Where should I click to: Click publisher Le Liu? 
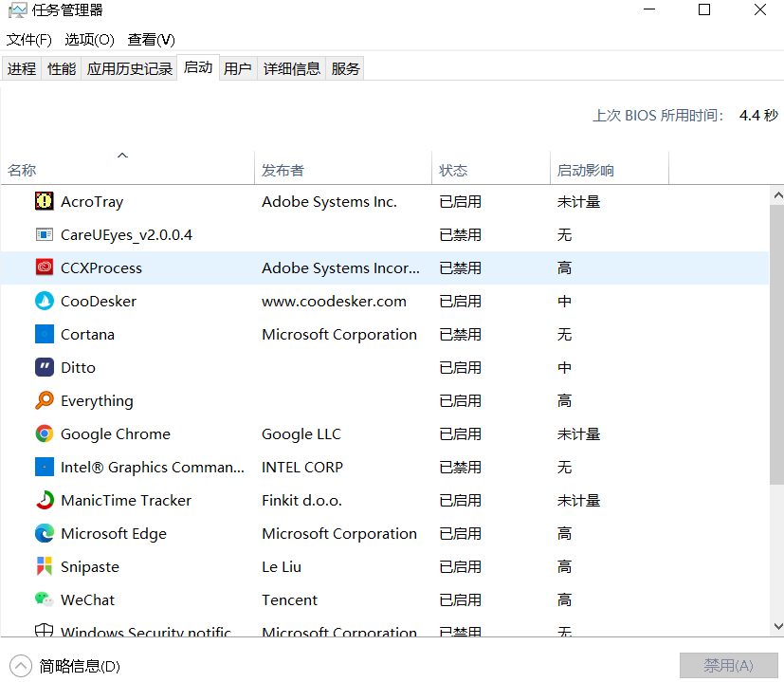point(282,567)
